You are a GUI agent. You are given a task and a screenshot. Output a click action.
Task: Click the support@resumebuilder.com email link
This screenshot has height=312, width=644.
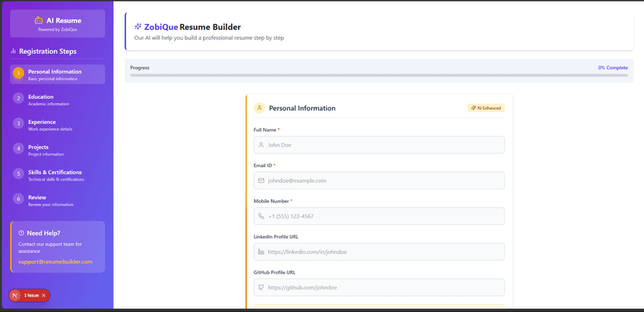(x=55, y=261)
